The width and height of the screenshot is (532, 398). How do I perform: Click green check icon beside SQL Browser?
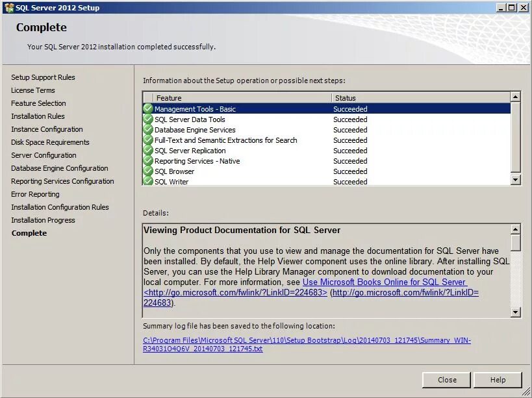pos(148,171)
